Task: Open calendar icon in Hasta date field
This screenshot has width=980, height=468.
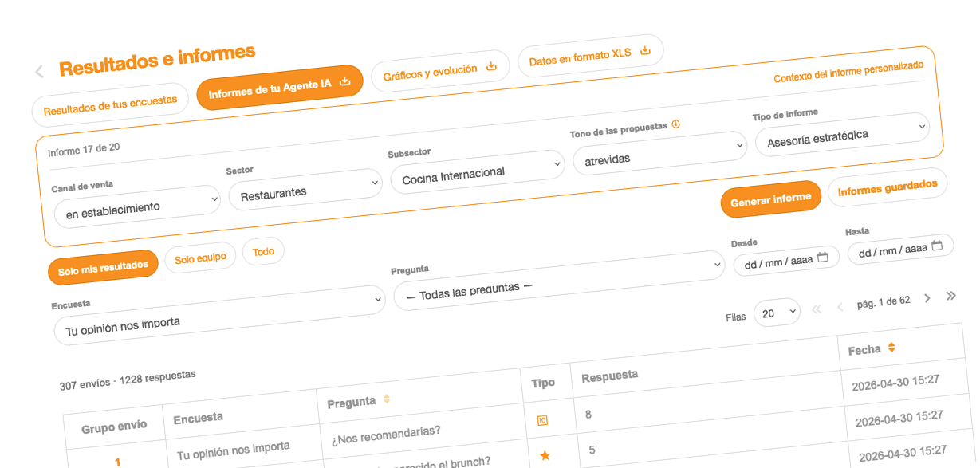Action: (937, 246)
